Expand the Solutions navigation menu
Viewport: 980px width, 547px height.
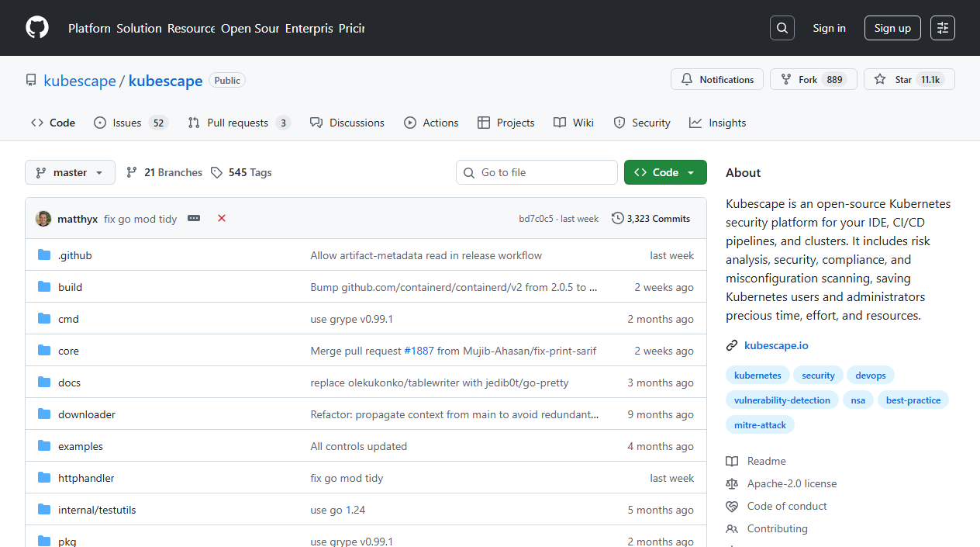click(x=140, y=28)
